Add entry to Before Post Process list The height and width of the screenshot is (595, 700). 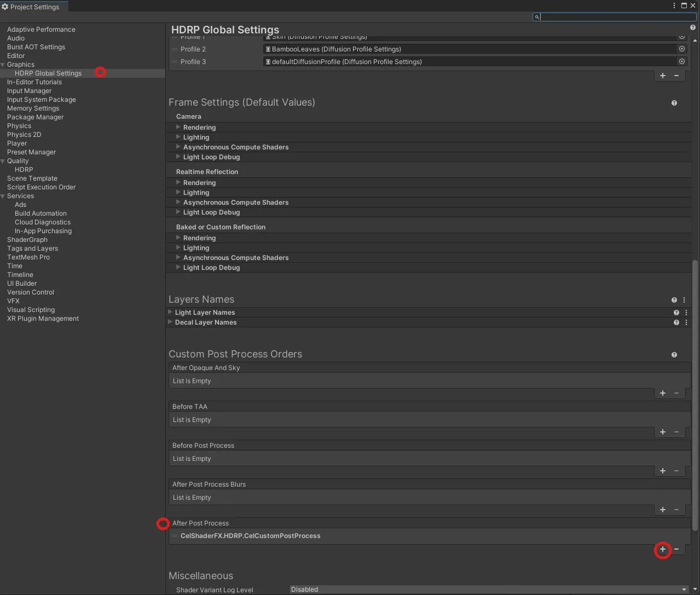tap(663, 471)
